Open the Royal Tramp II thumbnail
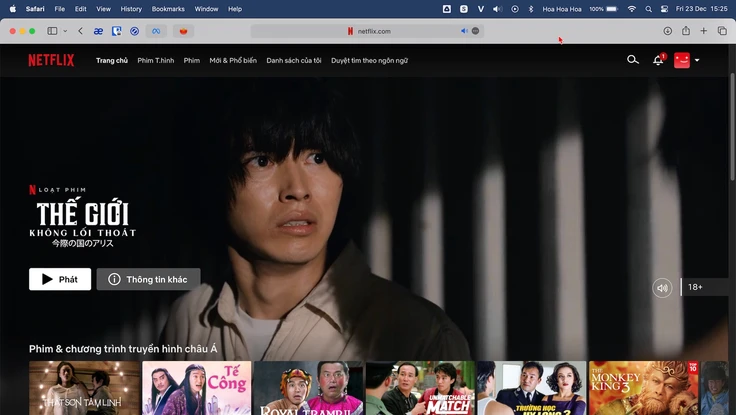 click(308, 388)
